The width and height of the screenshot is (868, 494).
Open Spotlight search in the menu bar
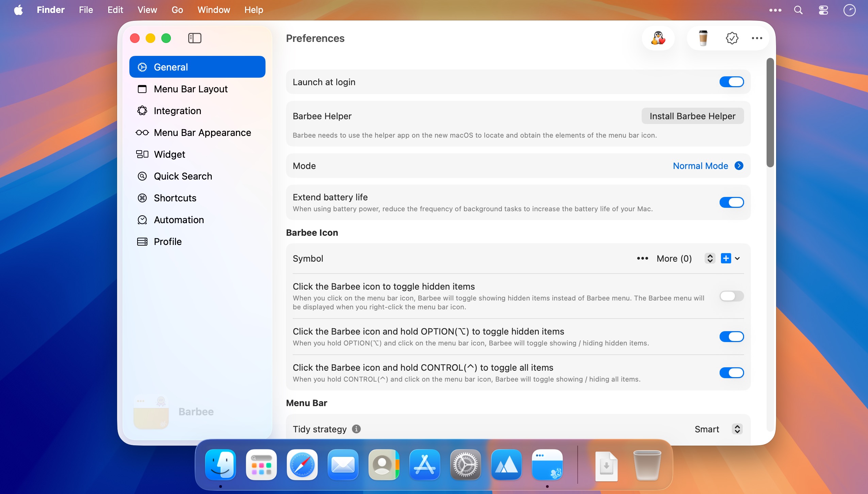798,10
